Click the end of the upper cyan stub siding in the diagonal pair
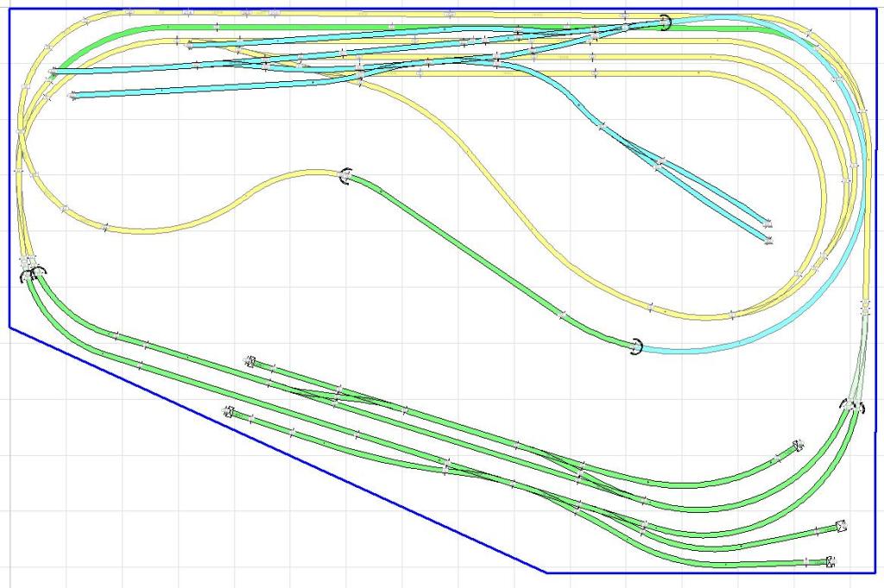884x588 pixels. 769,224
